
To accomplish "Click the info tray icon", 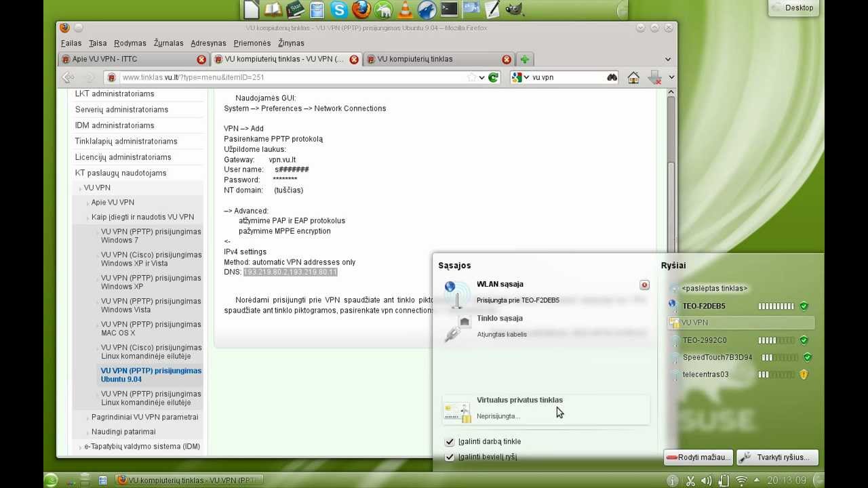I will coord(673,481).
